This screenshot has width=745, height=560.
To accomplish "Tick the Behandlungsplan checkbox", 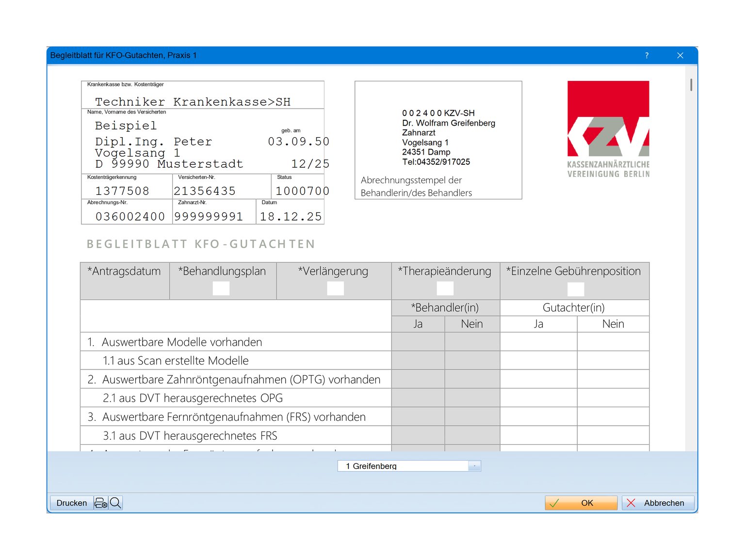I will click(x=221, y=288).
